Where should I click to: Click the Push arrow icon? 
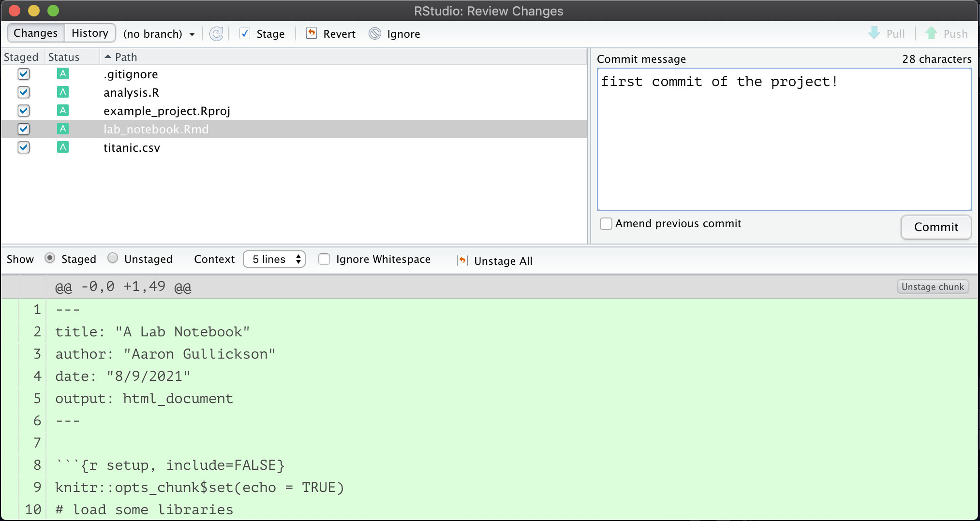931,33
